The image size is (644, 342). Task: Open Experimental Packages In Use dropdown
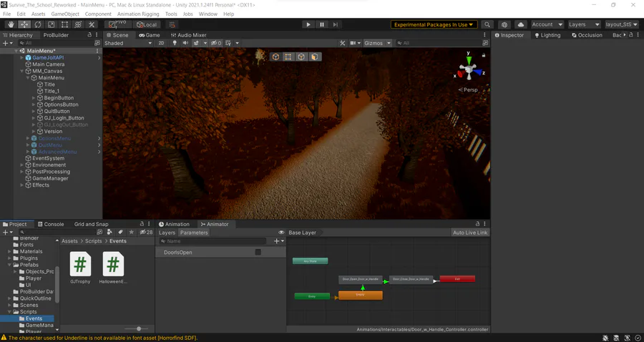[434, 24]
